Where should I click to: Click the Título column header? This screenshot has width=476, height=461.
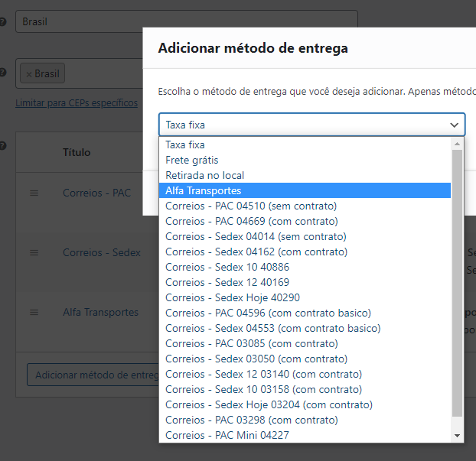[x=77, y=152]
